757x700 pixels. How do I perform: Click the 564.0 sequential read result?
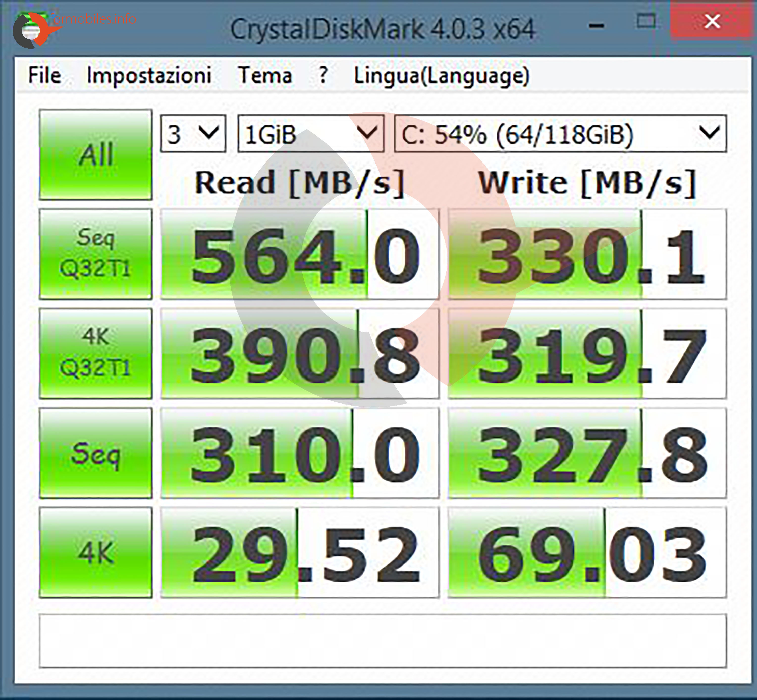point(300,254)
